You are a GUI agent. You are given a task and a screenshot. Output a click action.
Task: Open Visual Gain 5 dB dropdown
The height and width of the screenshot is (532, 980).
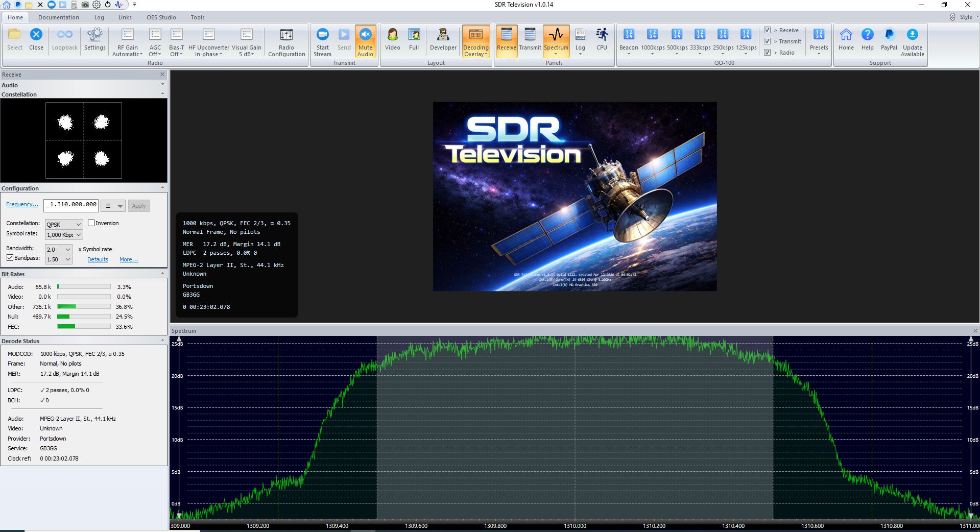pos(247,42)
